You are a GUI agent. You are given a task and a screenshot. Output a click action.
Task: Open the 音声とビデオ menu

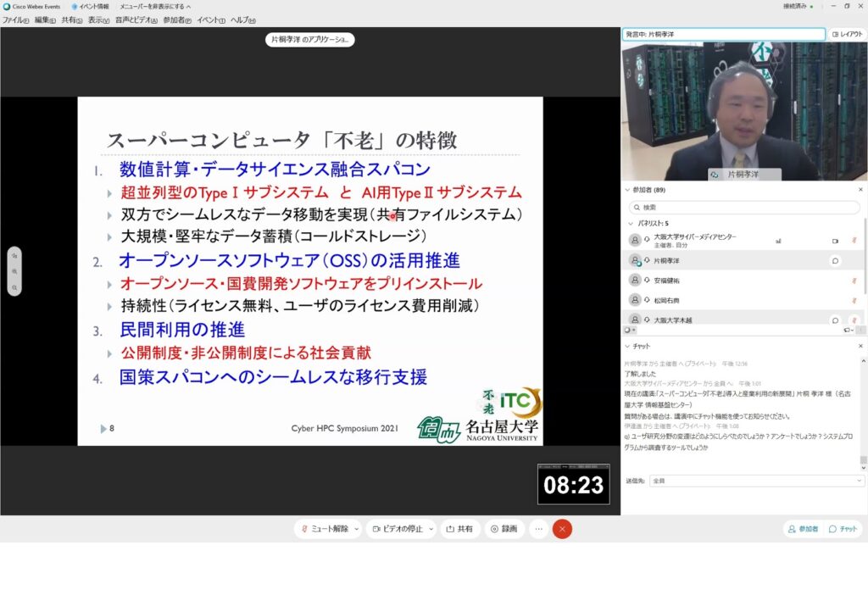point(136,19)
